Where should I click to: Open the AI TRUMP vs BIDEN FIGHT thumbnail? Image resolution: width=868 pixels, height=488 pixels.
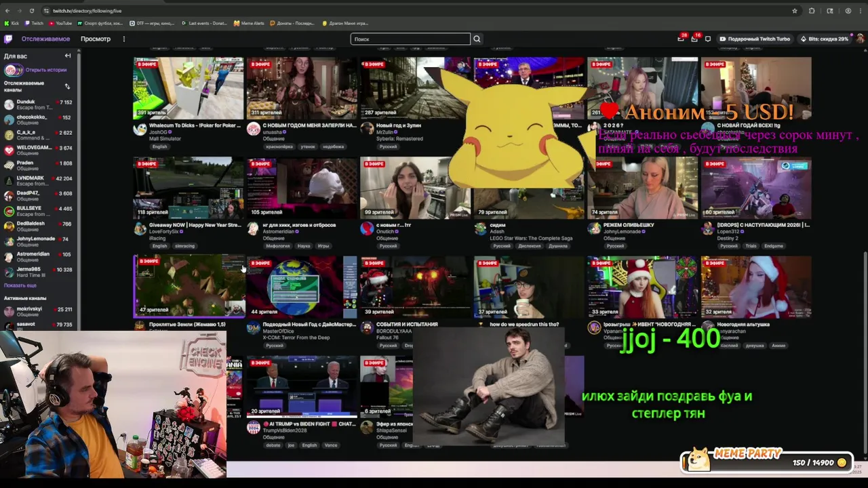[302, 386]
